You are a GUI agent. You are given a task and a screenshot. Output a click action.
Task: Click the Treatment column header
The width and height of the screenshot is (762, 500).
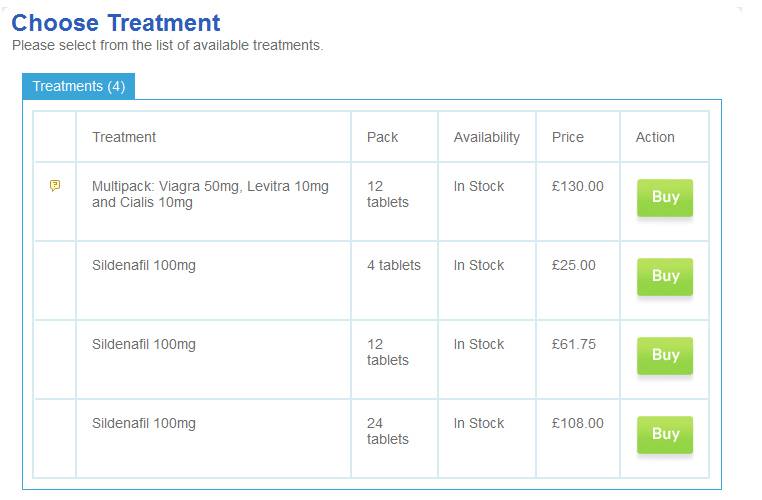124,137
